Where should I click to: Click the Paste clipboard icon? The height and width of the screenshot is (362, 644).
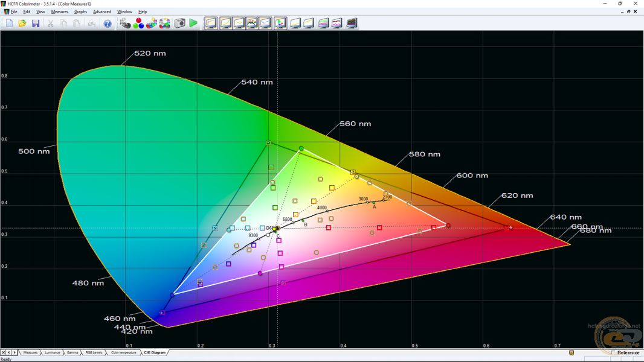tap(76, 24)
